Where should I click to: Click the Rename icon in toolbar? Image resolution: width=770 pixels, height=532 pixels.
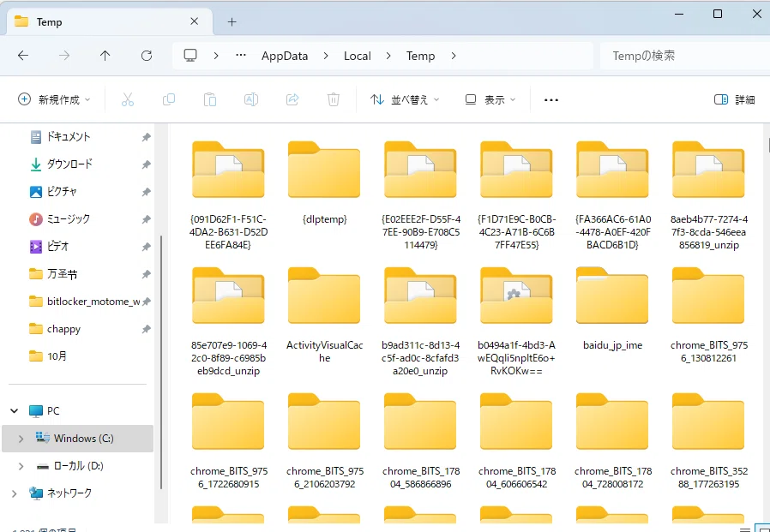251,99
